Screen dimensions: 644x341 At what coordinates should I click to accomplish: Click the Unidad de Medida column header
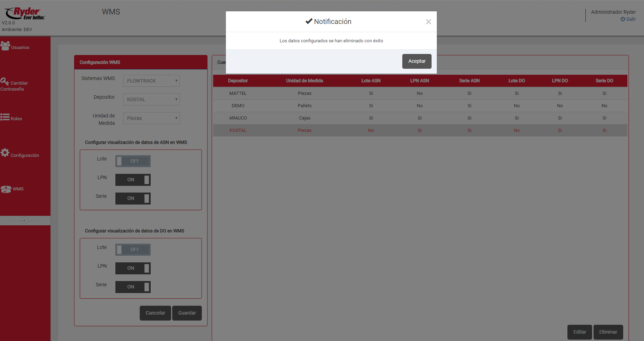(304, 81)
